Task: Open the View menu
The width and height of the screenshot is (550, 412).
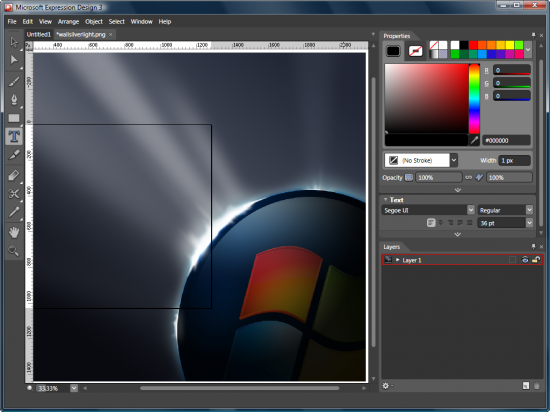Action: point(45,21)
